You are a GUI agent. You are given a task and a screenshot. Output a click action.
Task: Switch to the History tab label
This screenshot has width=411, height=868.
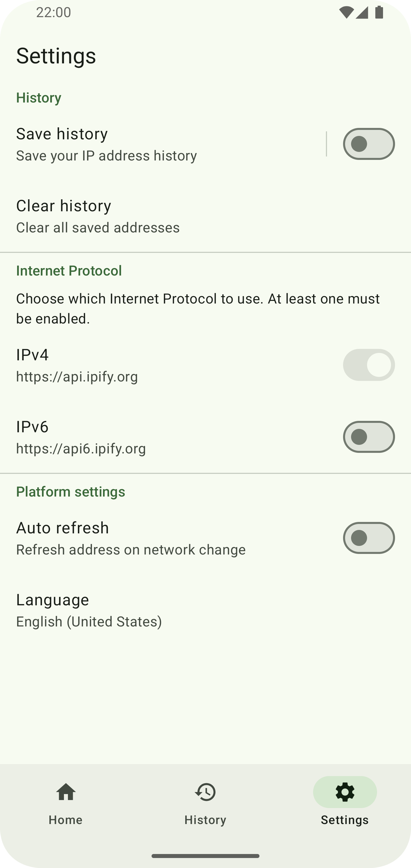pos(205,820)
